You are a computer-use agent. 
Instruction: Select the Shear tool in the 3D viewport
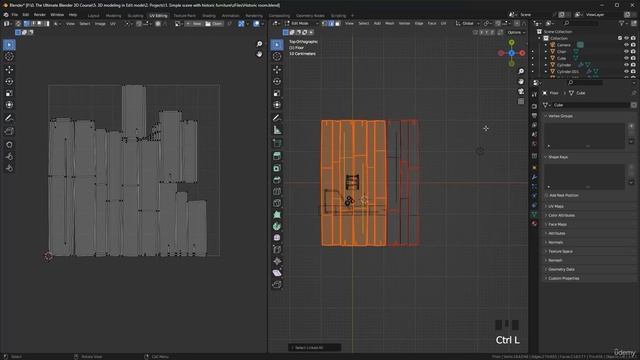click(277, 273)
